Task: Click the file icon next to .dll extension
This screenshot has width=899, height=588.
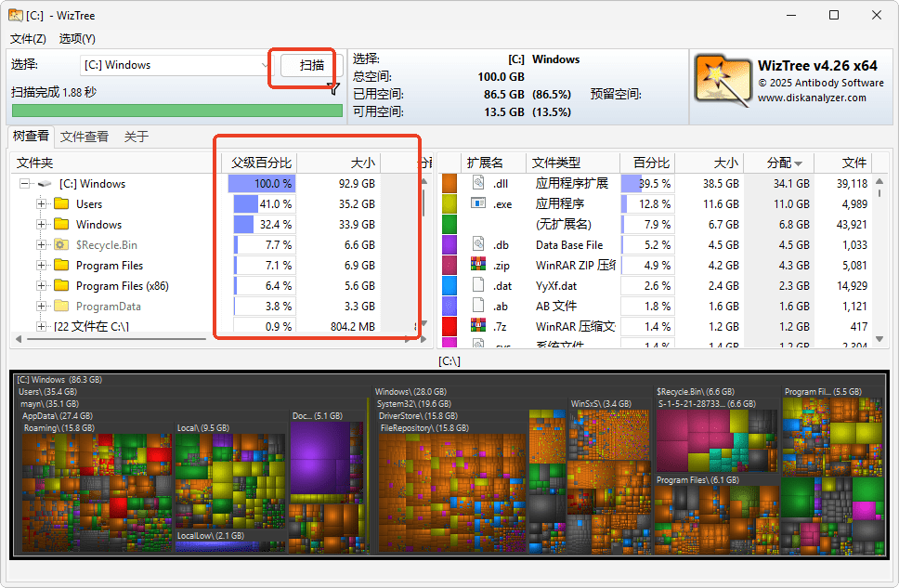Action: coord(478,183)
